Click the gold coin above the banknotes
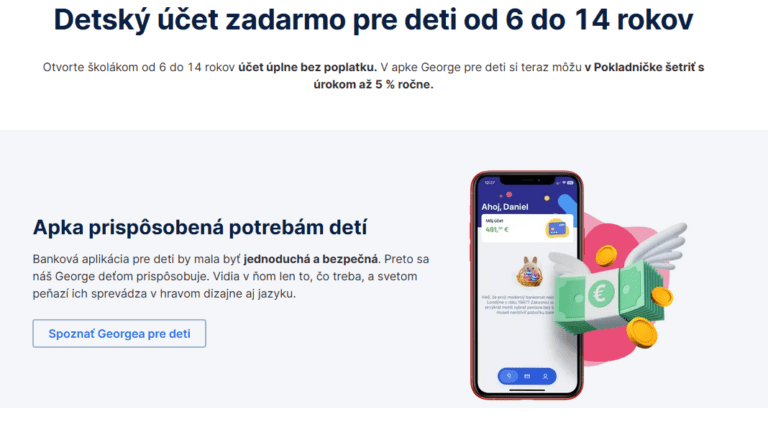 (606, 255)
